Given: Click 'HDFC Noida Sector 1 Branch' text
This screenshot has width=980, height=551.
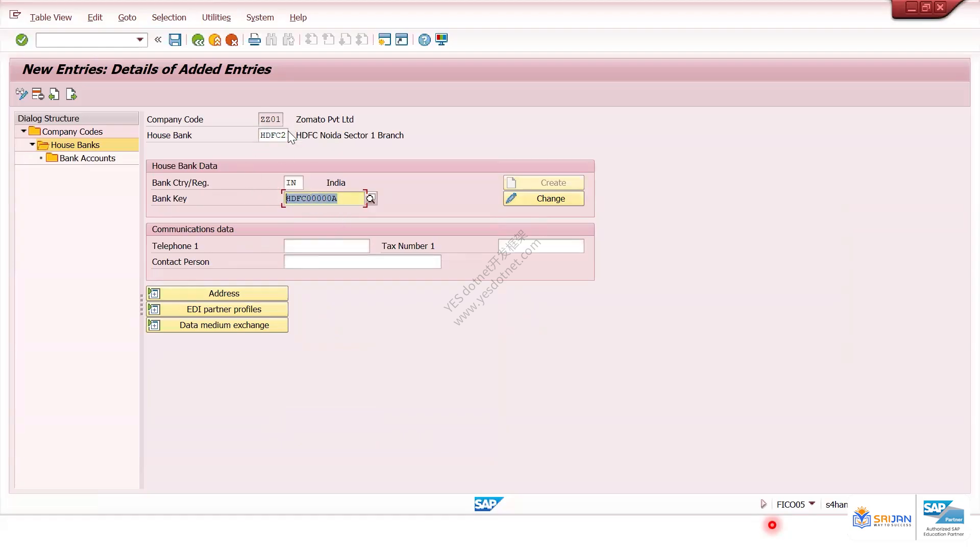Looking at the screenshot, I should [350, 135].
